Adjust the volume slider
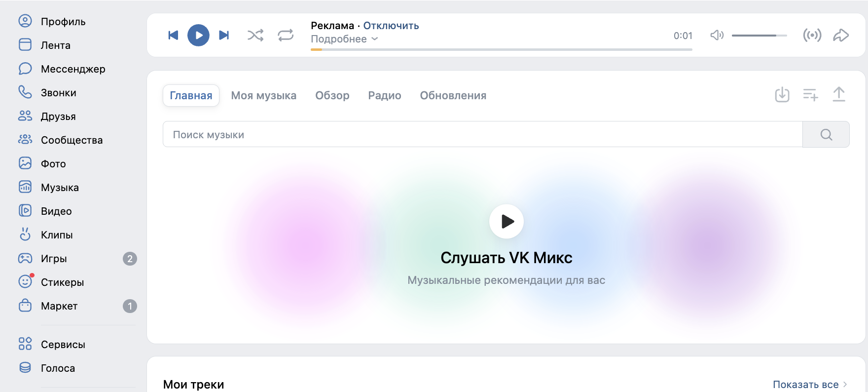The width and height of the screenshot is (868, 392). coord(759,36)
